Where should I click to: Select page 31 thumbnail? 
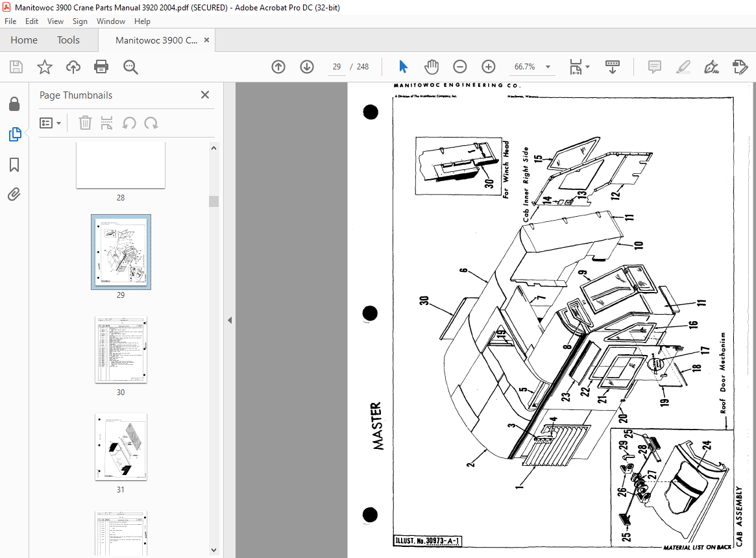click(x=121, y=446)
